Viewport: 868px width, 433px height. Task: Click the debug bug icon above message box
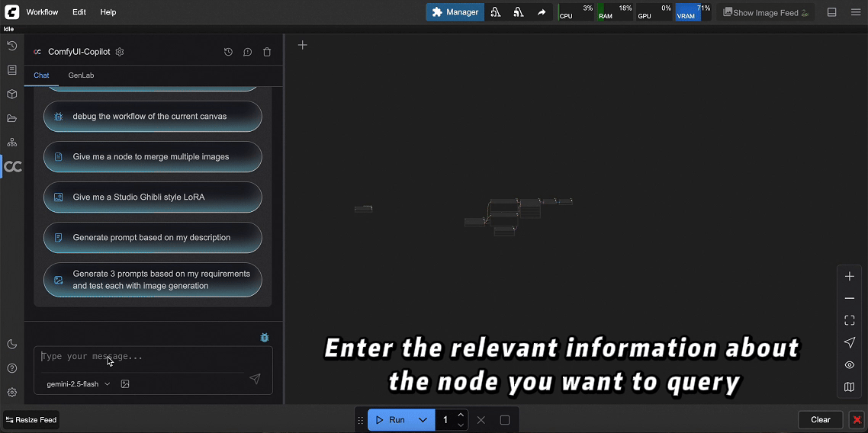coord(265,338)
